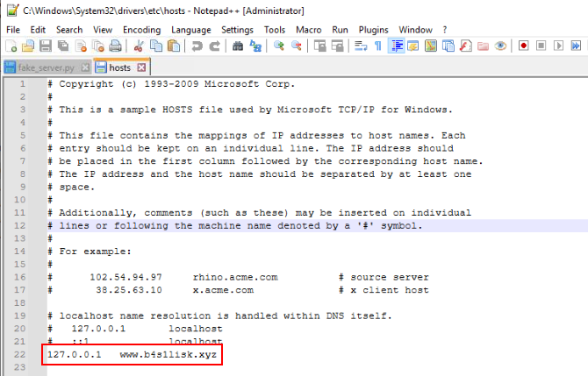This screenshot has width=588, height=376.
Task: Close the hosts tab
Action: pos(141,67)
